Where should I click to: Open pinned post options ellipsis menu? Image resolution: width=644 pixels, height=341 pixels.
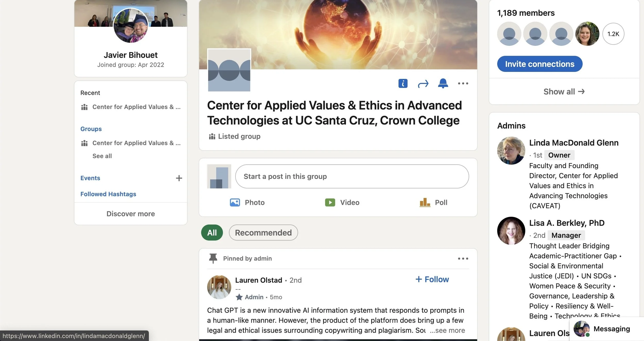click(x=463, y=259)
